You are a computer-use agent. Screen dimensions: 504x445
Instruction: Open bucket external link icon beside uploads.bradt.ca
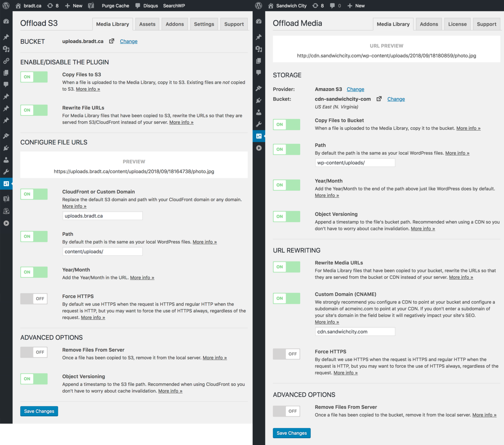tap(112, 41)
